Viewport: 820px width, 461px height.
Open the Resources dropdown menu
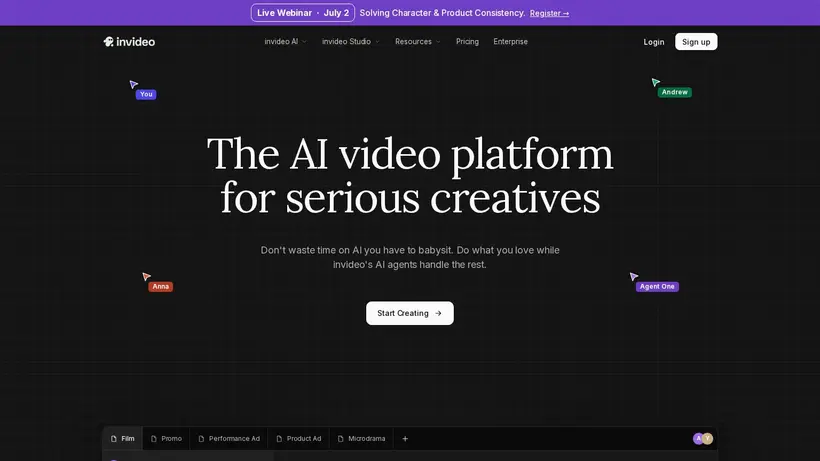coord(418,42)
